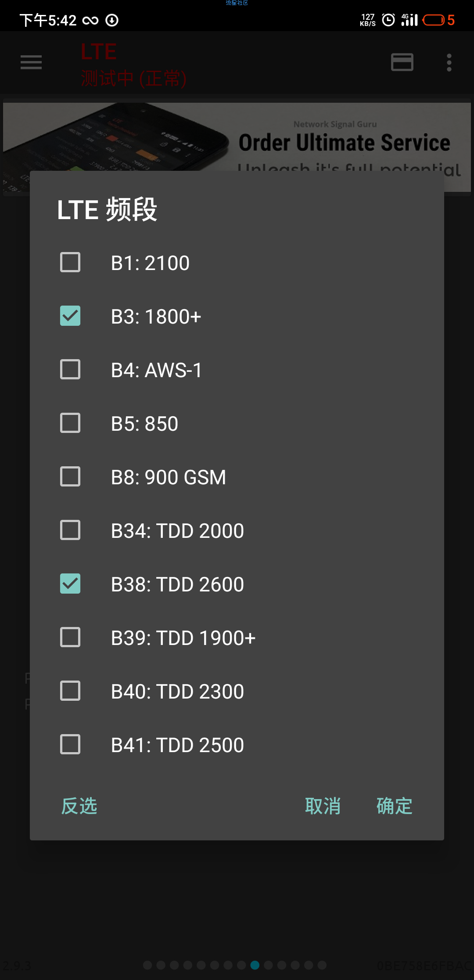Tap the alarm clock status icon
474x980 pixels.
click(388, 20)
